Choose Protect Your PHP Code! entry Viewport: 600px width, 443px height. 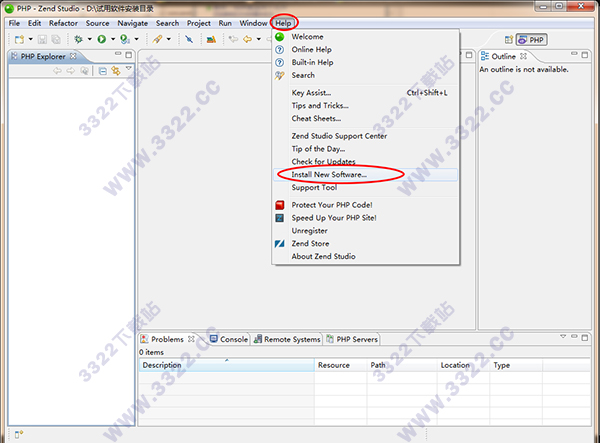click(365, 205)
